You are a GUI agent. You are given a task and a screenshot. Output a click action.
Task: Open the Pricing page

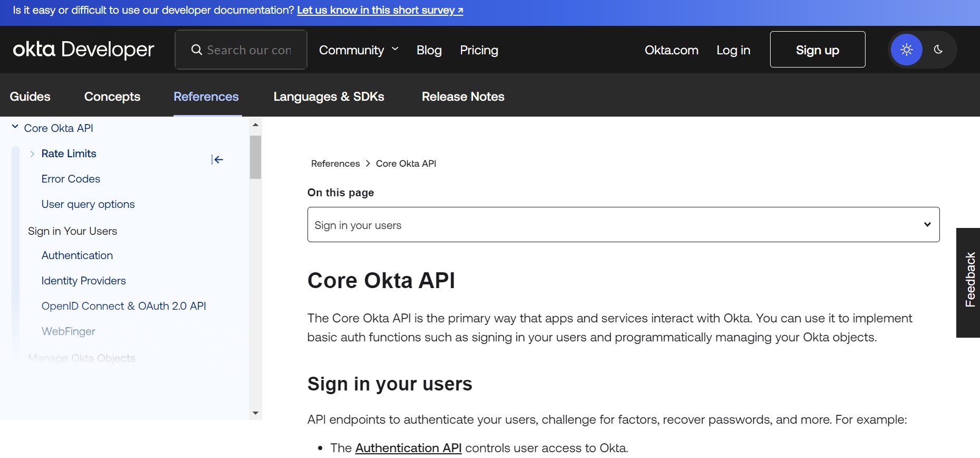coord(479,50)
